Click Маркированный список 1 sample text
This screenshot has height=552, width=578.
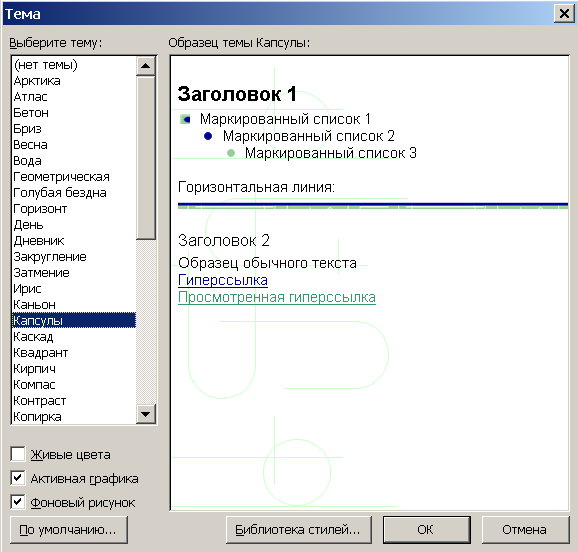(285, 119)
